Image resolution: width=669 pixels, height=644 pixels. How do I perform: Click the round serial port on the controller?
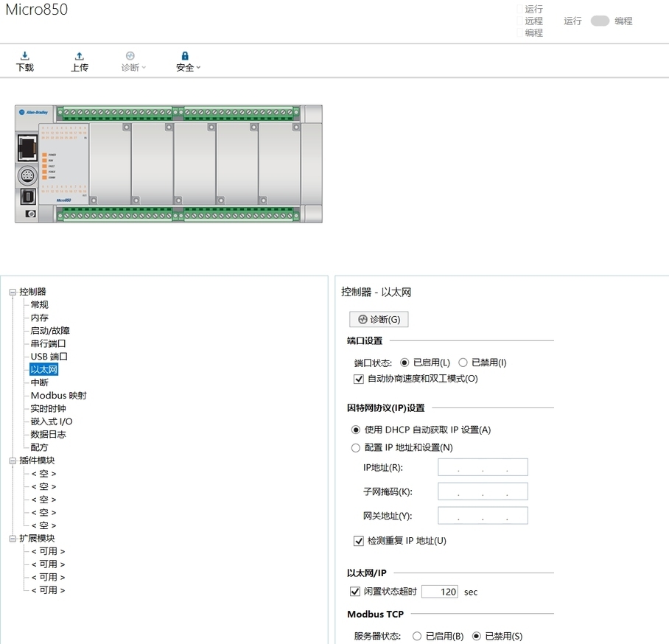click(x=28, y=175)
